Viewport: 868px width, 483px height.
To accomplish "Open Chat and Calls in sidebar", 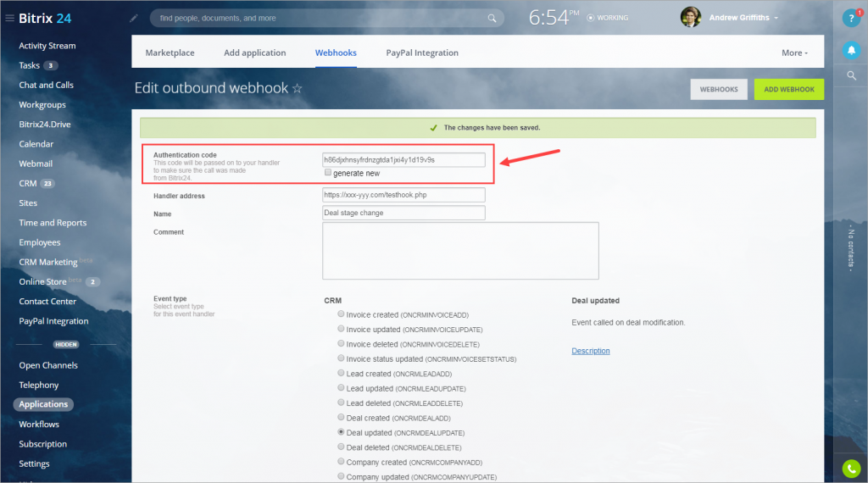I will 46,86.
